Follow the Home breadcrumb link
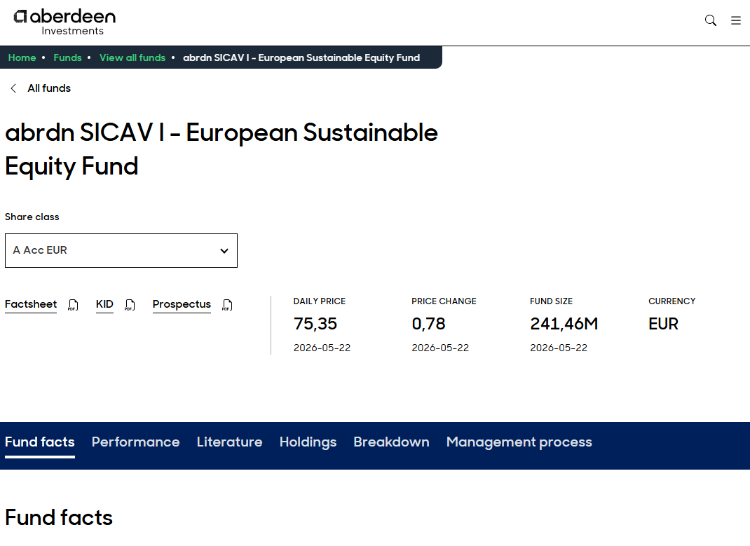 [x=22, y=58]
